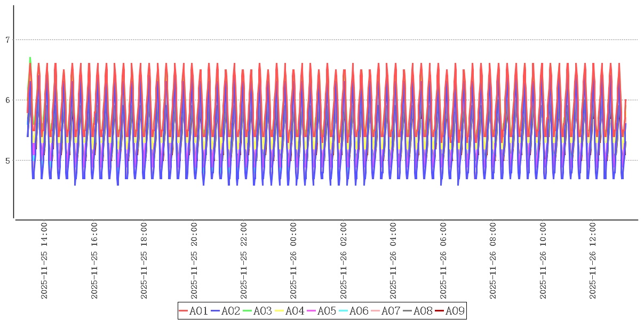Hide the A02 blue series legend entry

pyautogui.click(x=226, y=311)
